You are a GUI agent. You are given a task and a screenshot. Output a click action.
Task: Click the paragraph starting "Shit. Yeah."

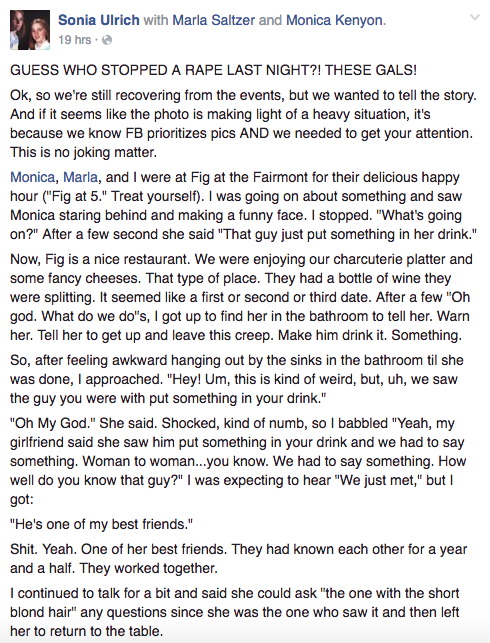coord(239,559)
